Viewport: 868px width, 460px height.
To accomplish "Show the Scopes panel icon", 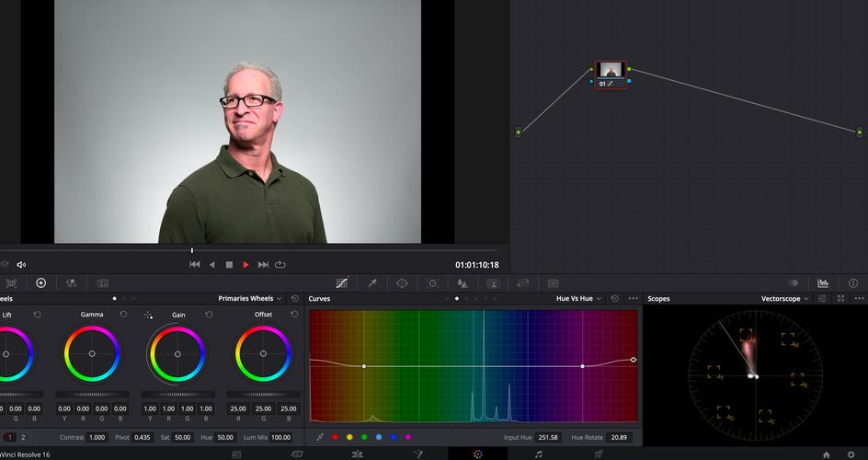I will pos(823,282).
